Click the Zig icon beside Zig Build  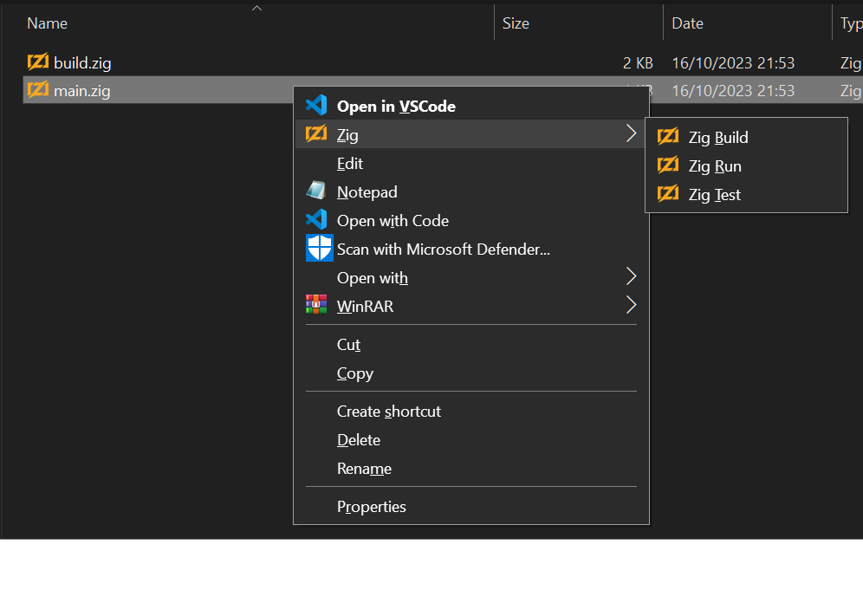(x=668, y=137)
